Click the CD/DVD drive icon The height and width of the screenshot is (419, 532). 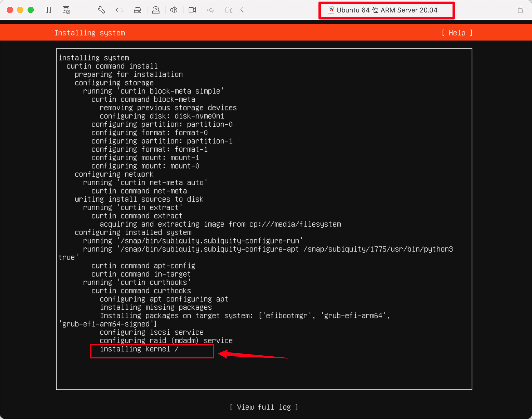pos(156,10)
